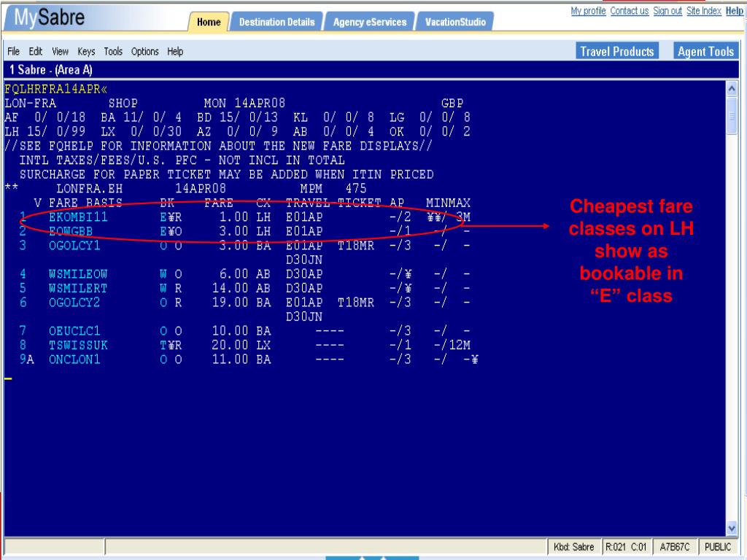
Task: Switch to Destination Details tab
Action: tap(276, 22)
